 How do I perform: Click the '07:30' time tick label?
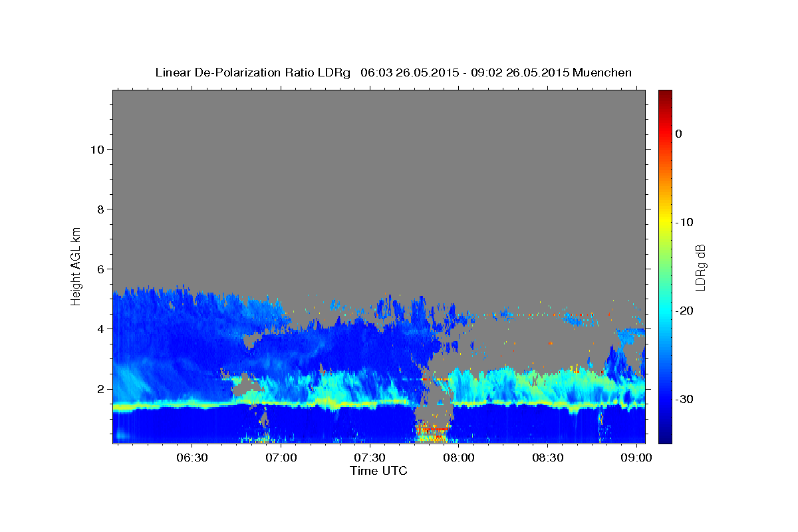[370, 458]
